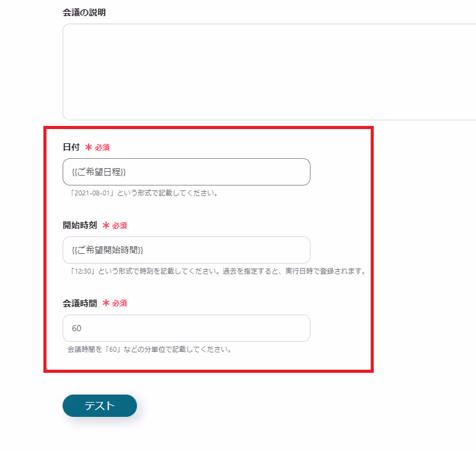Click the 2021-08-01 format hint text

tap(144, 193)
